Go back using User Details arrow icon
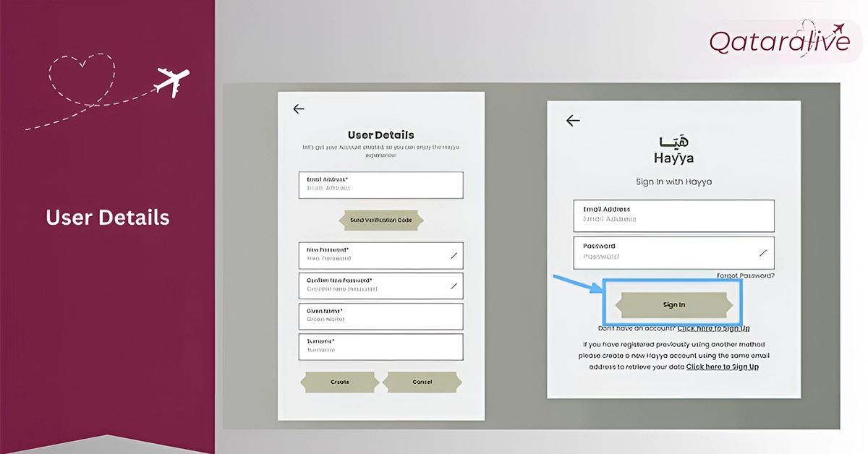 pyautogui.click(x=299, y=109)
